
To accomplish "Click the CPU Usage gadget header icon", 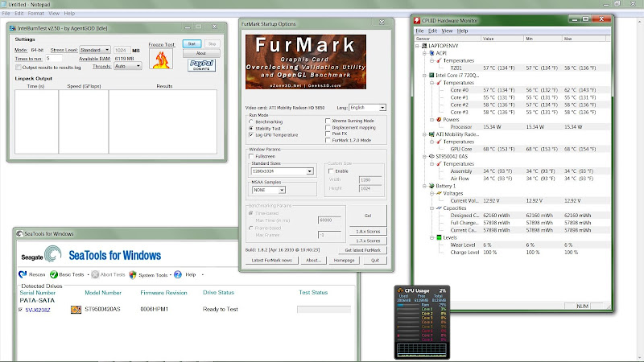I will [400, 290].
